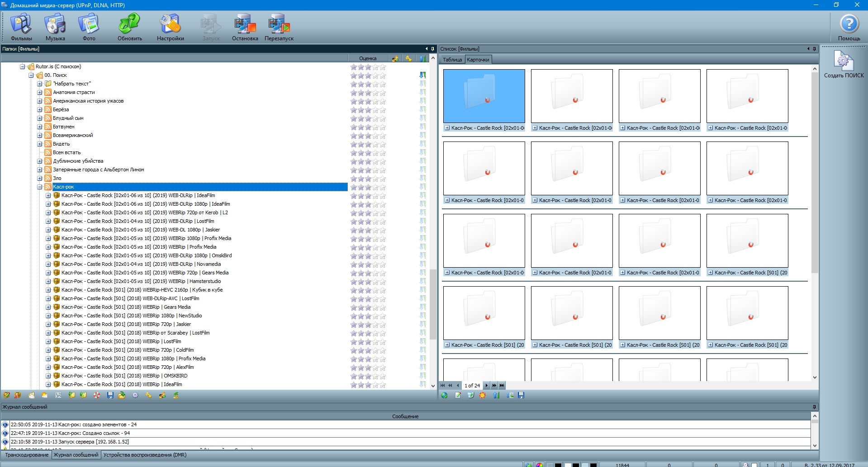Go to next page of cards
868x467 pixels.
tap(487, 386)
